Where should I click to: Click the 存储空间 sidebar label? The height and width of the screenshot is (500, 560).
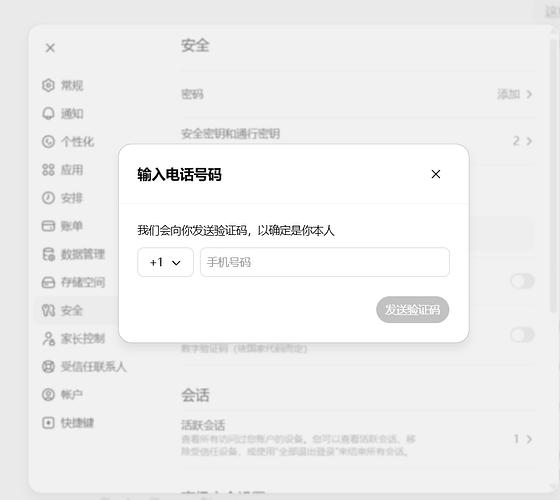pyautogui.click(x=83, y=282)
